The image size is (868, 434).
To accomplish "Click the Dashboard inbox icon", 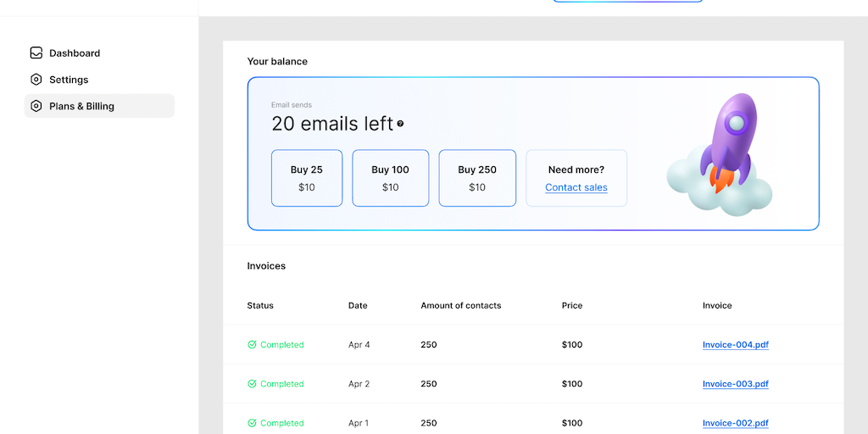I will tap(36, 53).
